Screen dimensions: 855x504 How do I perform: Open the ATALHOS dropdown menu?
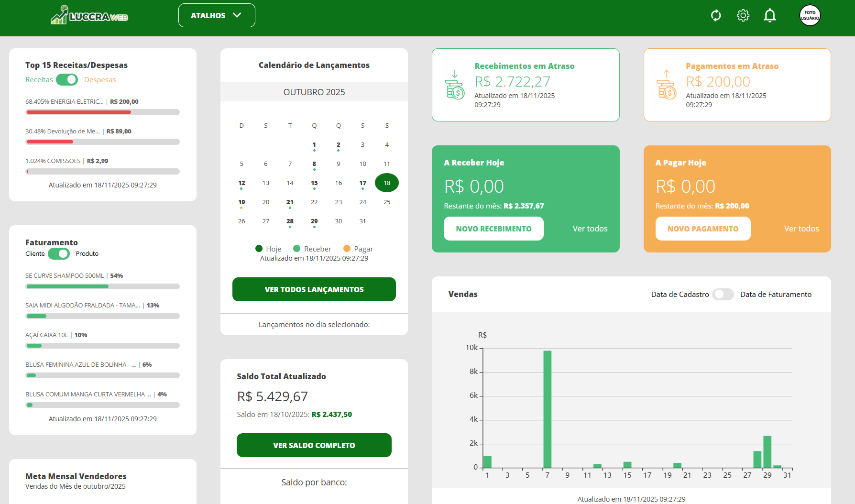point(216,15)
